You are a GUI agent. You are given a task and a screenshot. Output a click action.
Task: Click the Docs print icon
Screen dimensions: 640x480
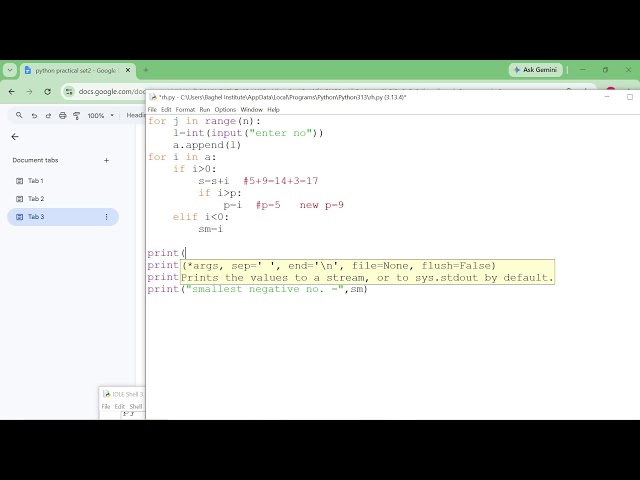pyautogui.click(x=62, y=116)
